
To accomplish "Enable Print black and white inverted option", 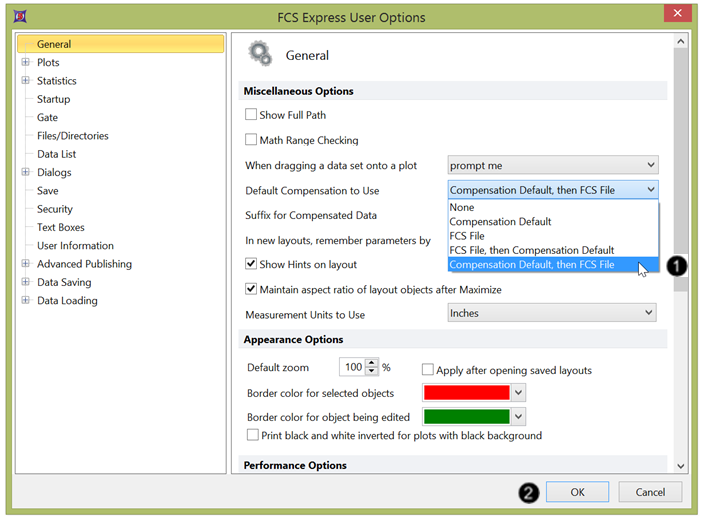I will tap(253, 435).
